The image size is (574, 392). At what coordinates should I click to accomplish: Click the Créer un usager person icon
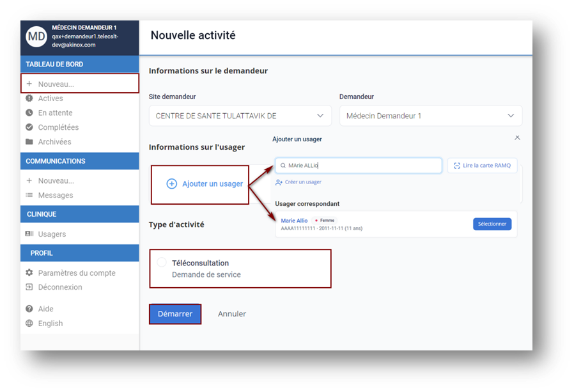[279, 182]
